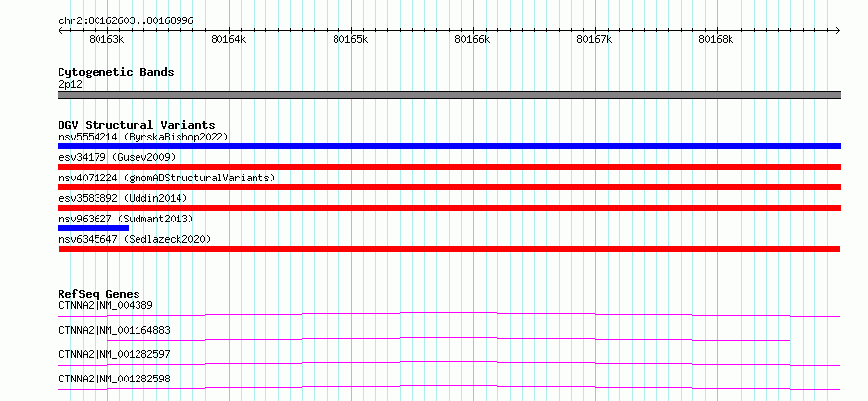Click the 80166k ruler tick label
Viewport: 868px width, 401px height.
(473, 39)
